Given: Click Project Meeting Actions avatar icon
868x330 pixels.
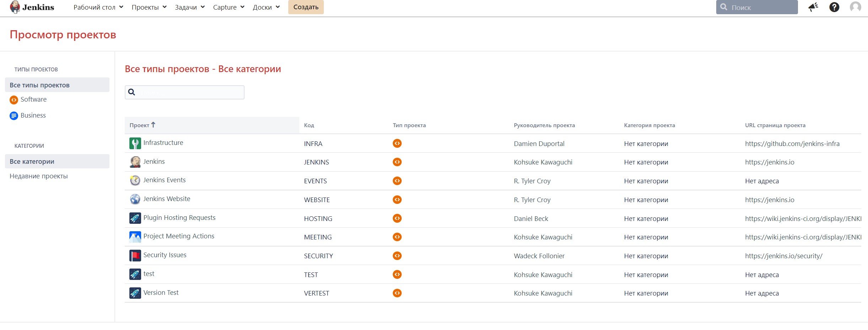Looking at the screenshot, I should coord(135,237).
